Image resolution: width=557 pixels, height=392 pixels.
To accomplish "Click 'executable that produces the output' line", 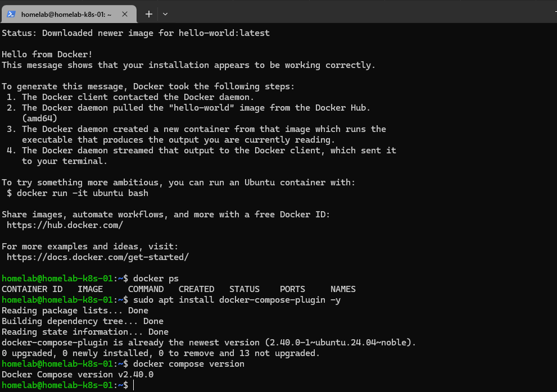I will [x=178, y=139].
